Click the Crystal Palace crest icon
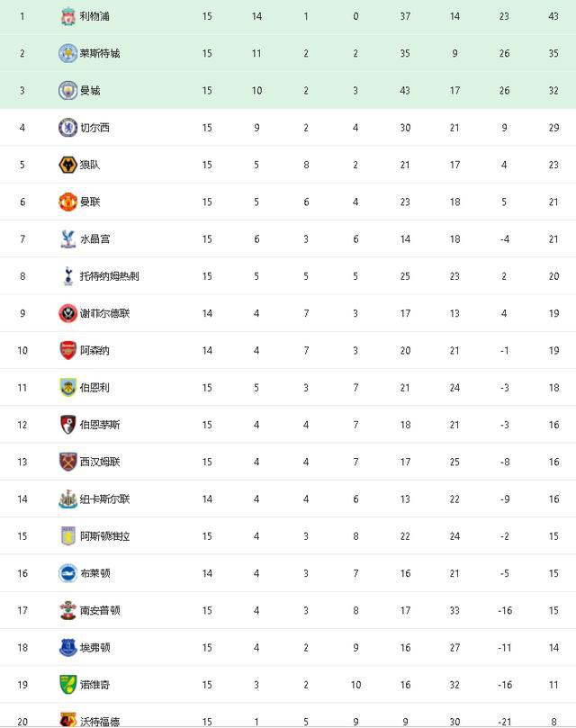 click(x=67, y=239)
